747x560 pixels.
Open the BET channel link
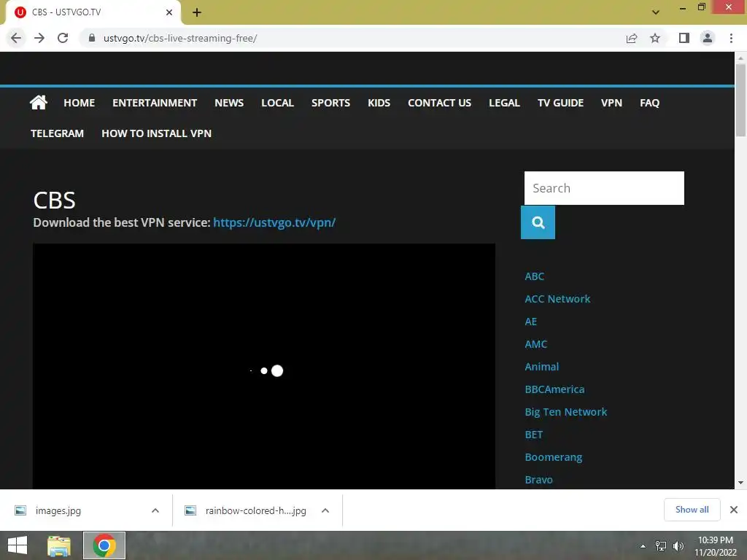pyautogui.click(x=533, y=435)
